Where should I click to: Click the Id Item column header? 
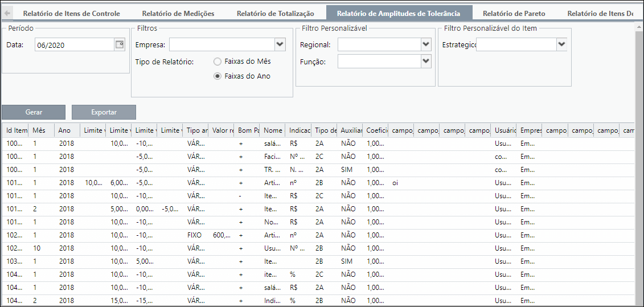15,130
